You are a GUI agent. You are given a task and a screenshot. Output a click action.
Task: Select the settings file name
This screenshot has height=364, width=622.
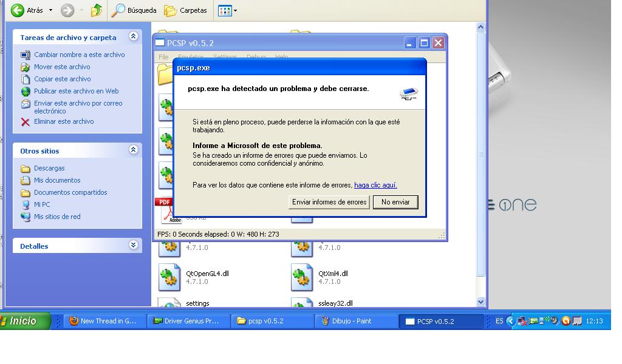(197, 303)
